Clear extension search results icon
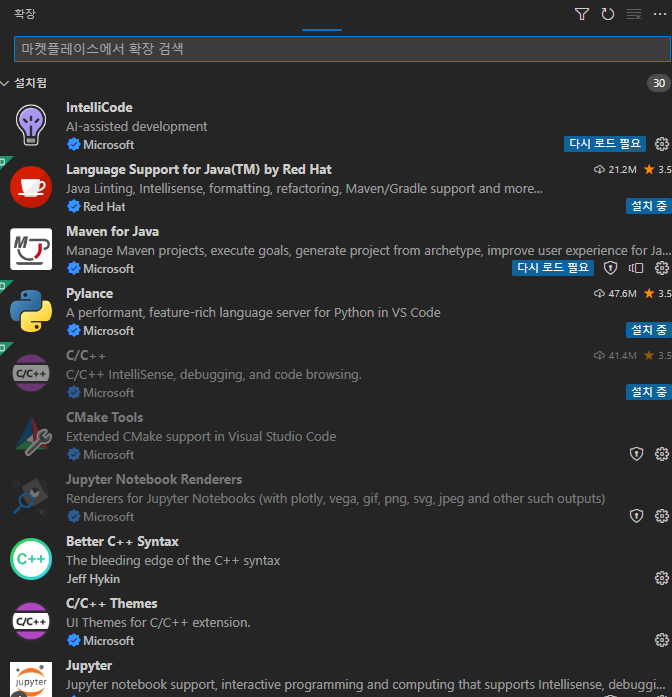The image size is (672, 697). click(x=633, y=14)
